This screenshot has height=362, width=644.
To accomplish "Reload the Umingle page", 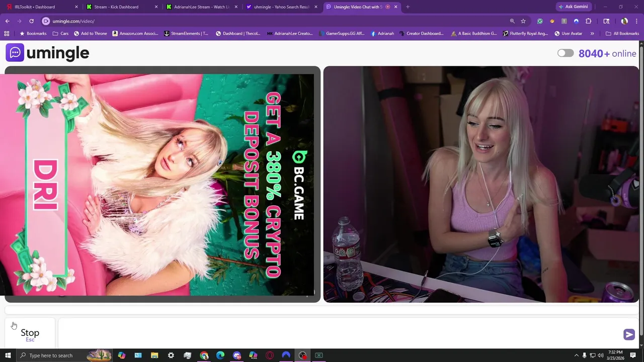I will (x=31, y=21).
